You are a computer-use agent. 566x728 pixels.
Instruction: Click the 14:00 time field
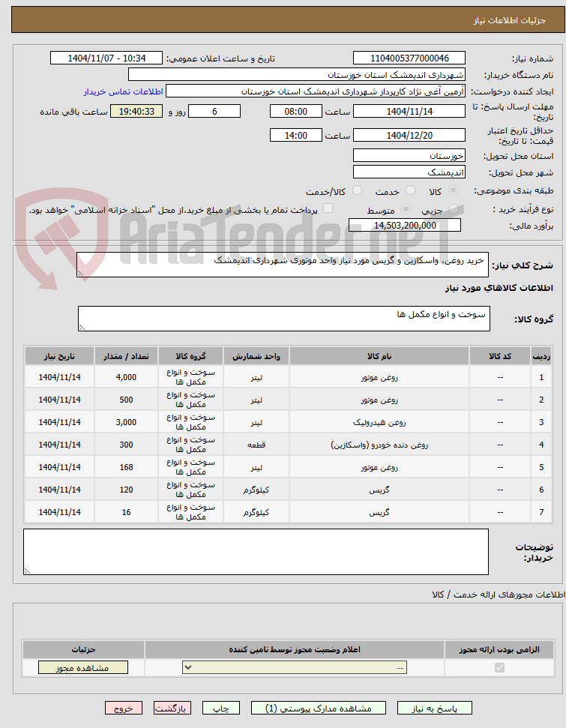296,135
